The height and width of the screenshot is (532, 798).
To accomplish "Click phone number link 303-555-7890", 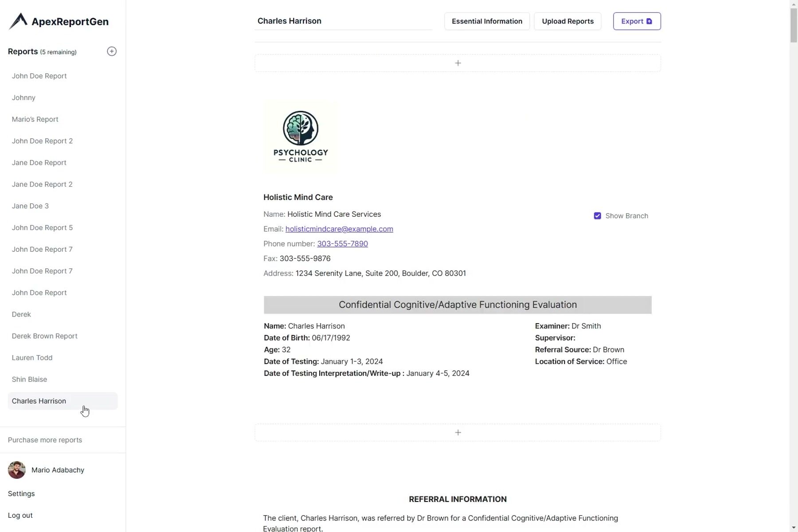I will (x=342, y=243).
